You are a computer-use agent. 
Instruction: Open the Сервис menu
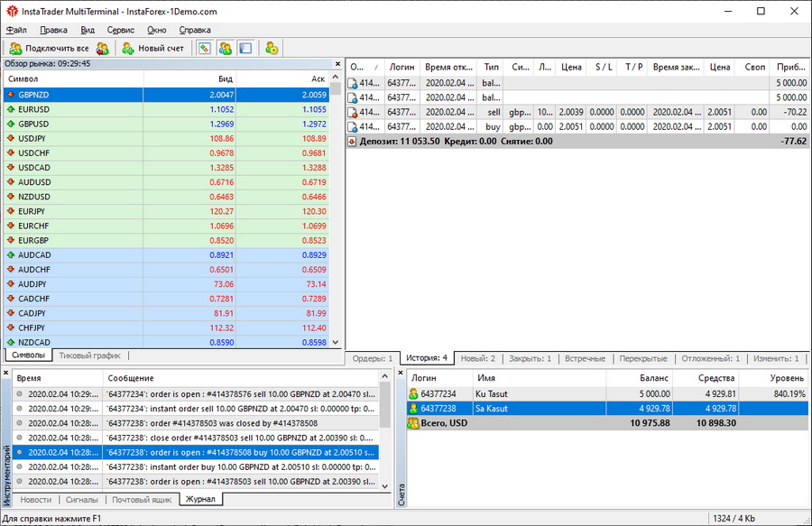120,30
